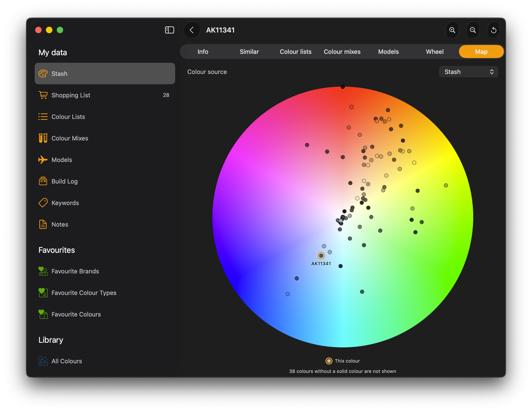Click the Keywords tag icon

click(43, 203)
